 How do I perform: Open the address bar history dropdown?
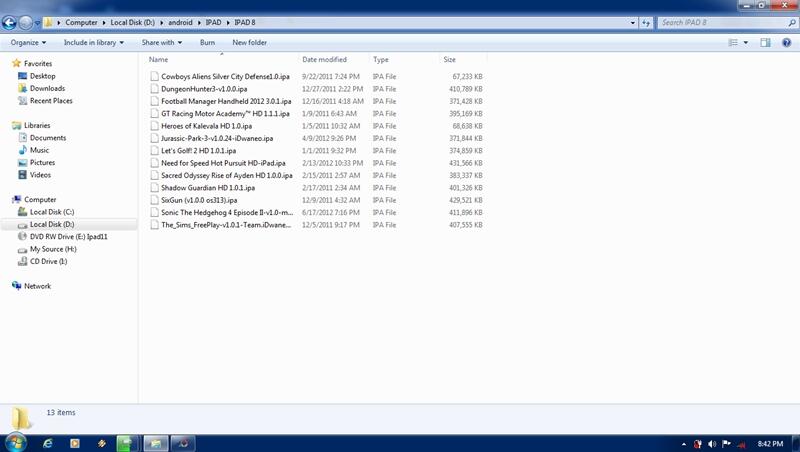point(633,22)
